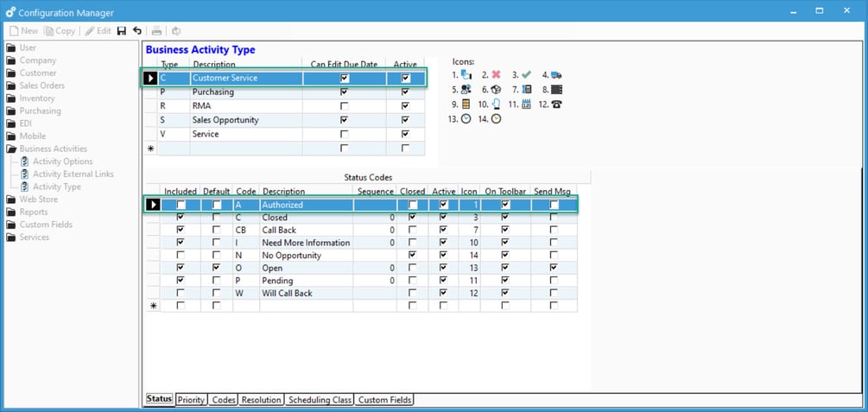
Task: Expand the Web Store folder
Action: click(x=10, y=200)
